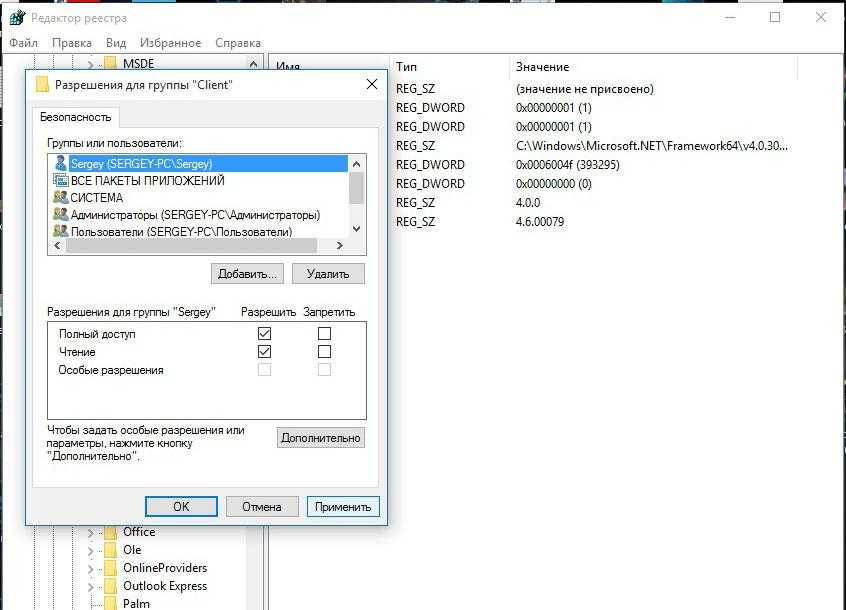Select Sergey (SERGEY-PC\Sergey) entry
The width and height of the screenshot is (846, 610).
pos(199,163)
